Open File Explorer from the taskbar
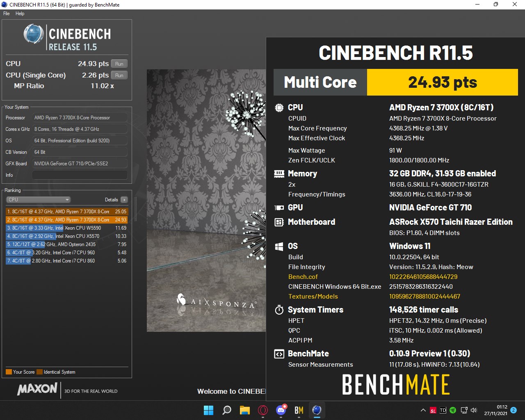 click(245, 410)
